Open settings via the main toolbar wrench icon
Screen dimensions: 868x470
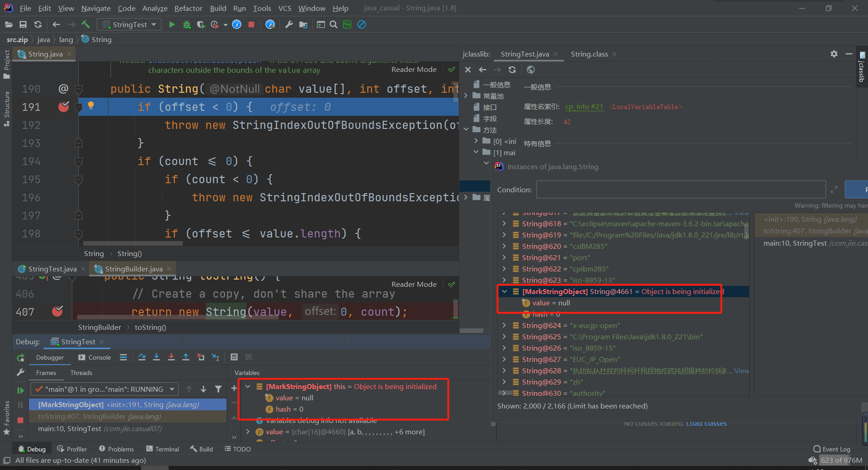[x=289, y=24]
